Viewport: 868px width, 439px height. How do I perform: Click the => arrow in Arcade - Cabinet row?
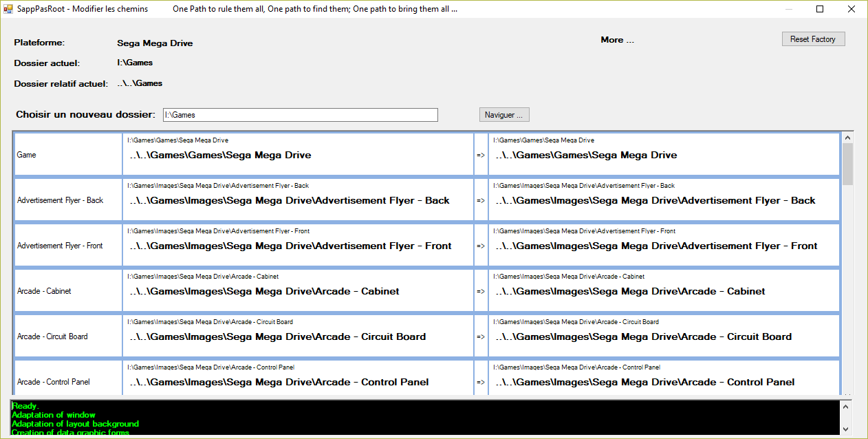(481, 291)
